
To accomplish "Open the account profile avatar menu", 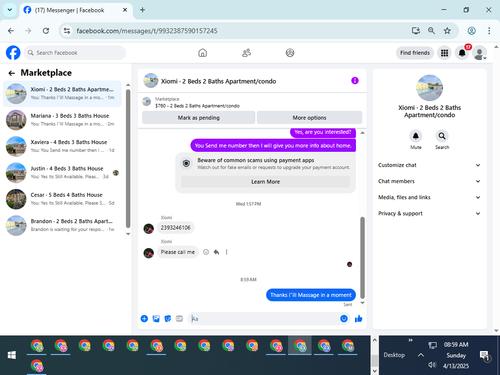I will point(480,53).
